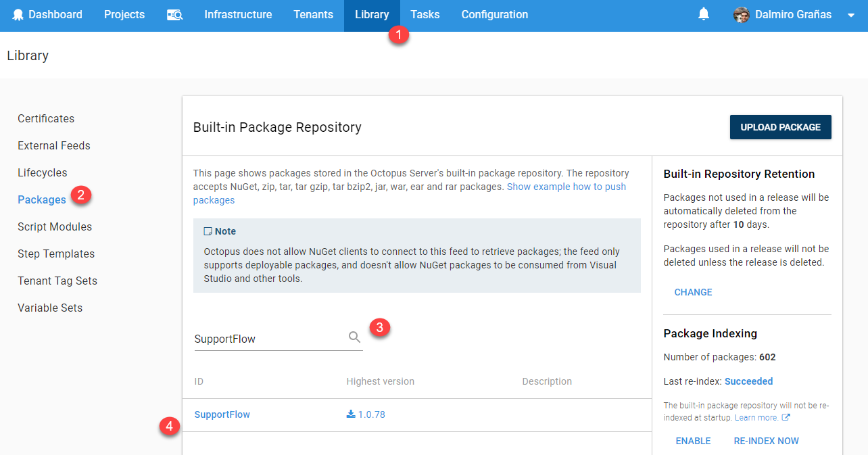Select Lifecycles in the sidebar
Viewport: 868px width, 455px height.
coord(43,172)
